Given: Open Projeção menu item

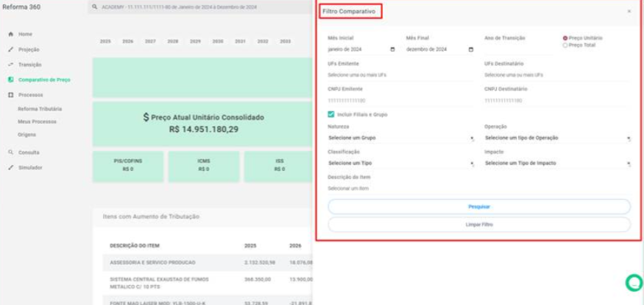Looking at the screenshot, I should pos(29,50).
